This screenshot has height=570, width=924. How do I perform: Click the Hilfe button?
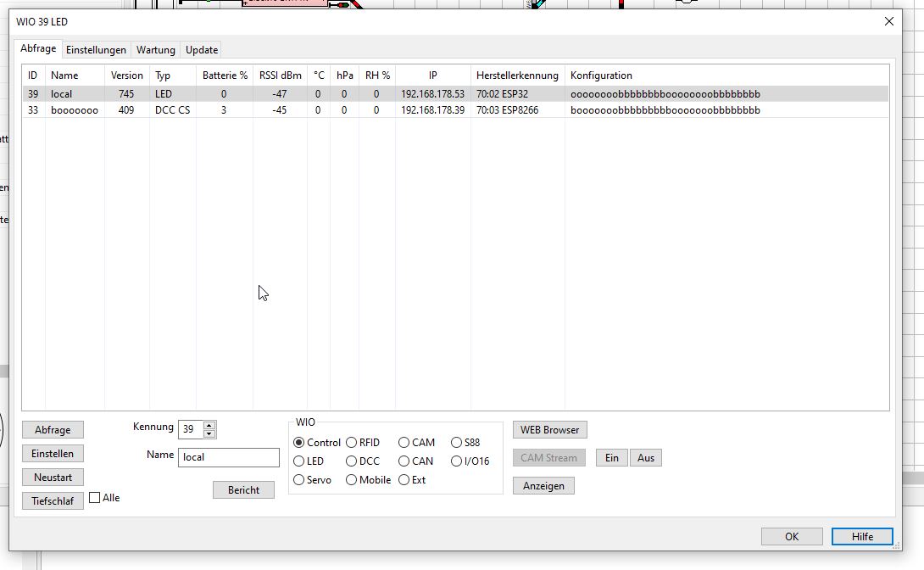pyautogui.click(x=862, y=536)
